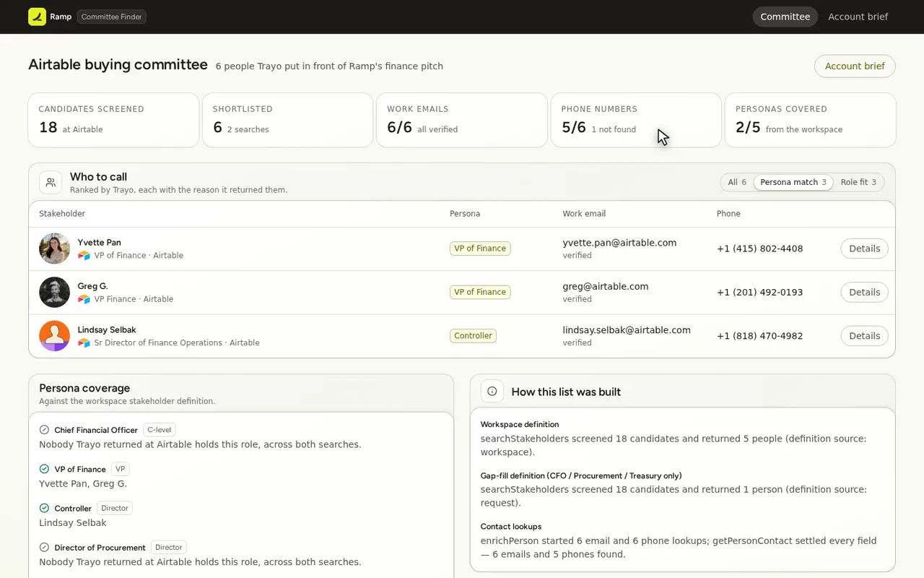The image size is (924, 578).
Task: Open Greg G.'s profile photo
Action: (54, 293)
